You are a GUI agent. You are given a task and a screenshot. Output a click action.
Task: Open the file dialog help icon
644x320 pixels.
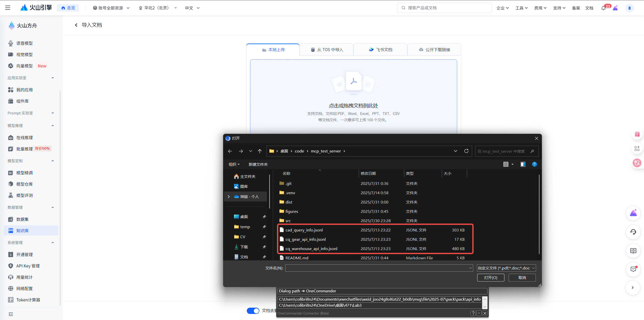534,164
